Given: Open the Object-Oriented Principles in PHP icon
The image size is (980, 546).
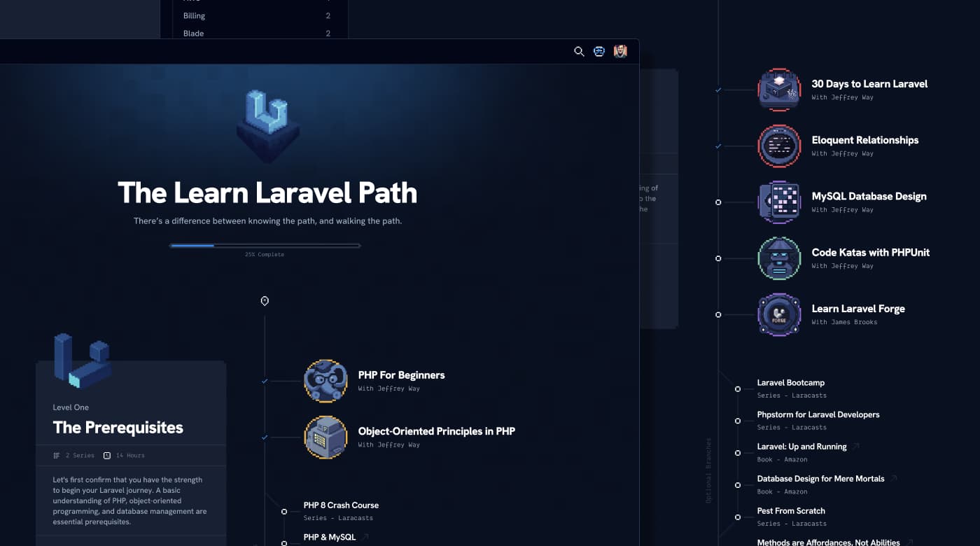Looking at the screenshot, I should point(325,437).
